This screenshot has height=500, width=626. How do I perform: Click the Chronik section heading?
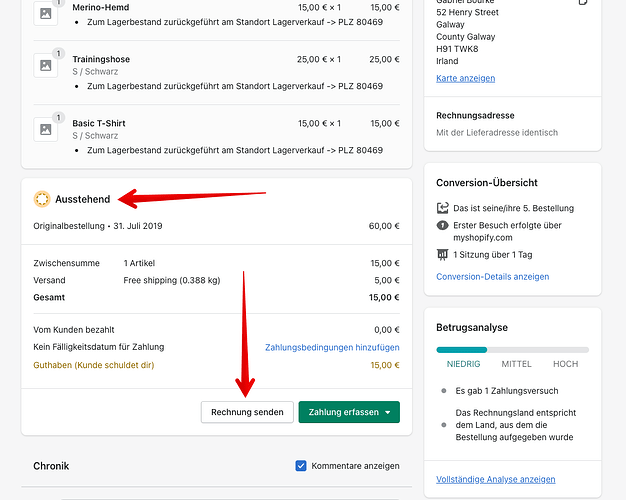51,466
